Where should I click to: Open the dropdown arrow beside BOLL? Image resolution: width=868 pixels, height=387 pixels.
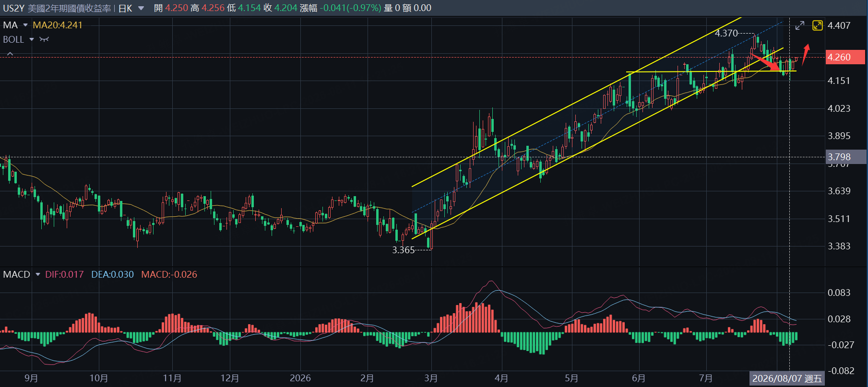tap(32, 39)
